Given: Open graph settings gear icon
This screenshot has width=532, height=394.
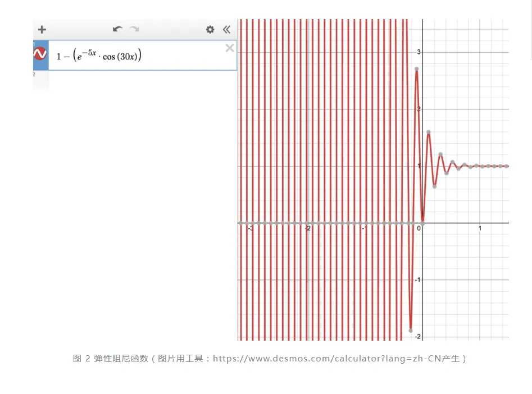Looking at the screenshot, I should click(x=210, y=30).
